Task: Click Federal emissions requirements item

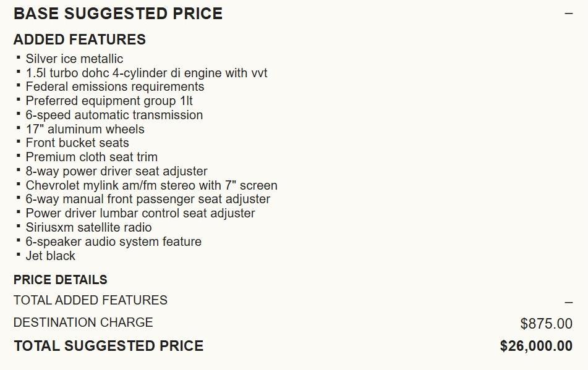Action: click(x=115, y=86)
